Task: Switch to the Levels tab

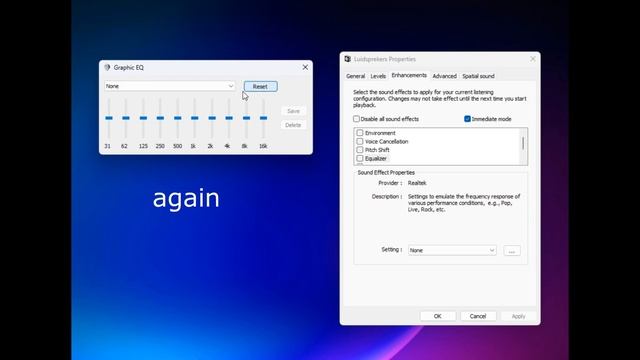Action: [378, 76]
